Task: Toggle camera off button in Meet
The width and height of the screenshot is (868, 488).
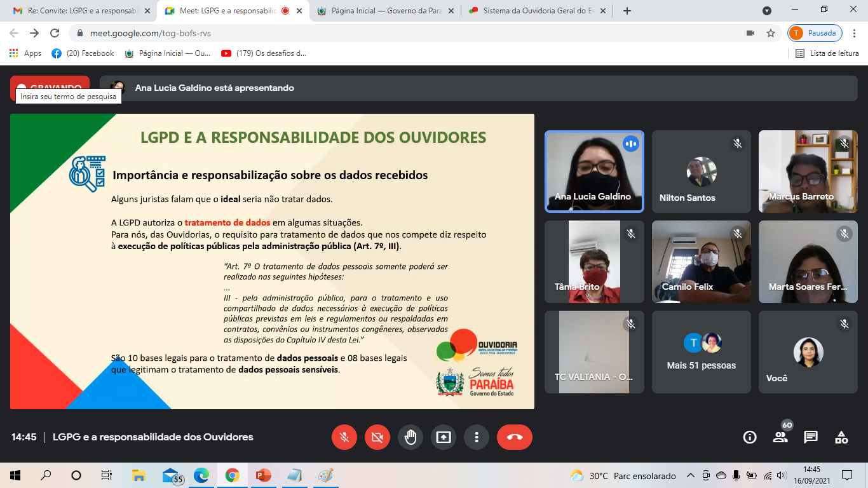Action: (x=377, y=437)
